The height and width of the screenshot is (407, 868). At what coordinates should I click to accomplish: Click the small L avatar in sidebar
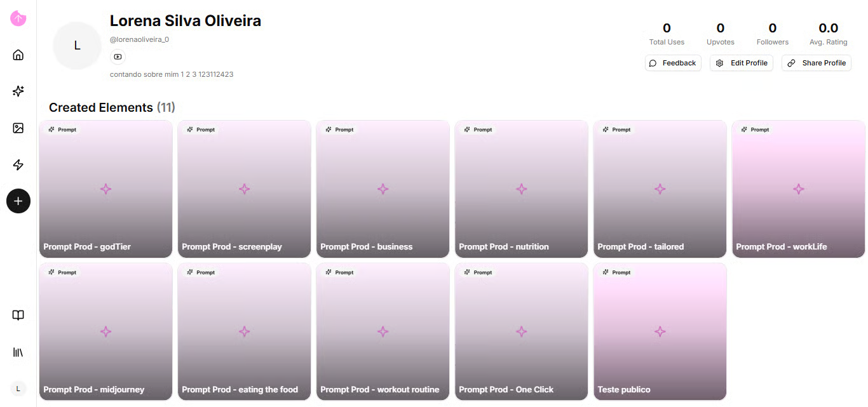click(18, 388)
